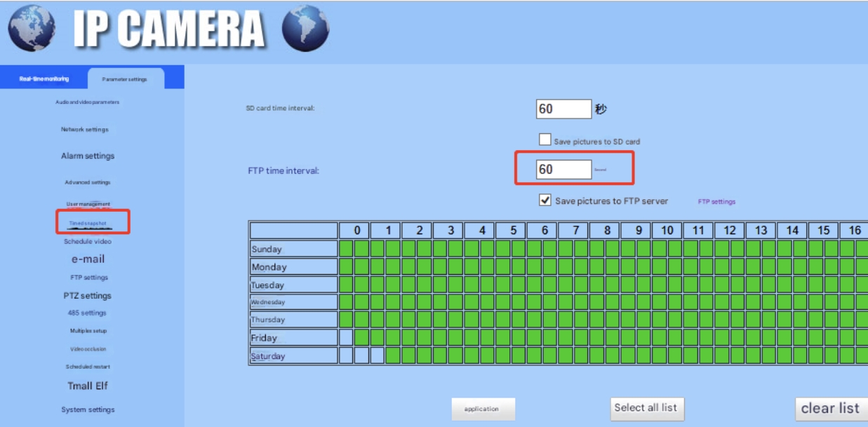Viewport: 868px width, 427px height.
Task: Click hour 0 column header
Action: 354,231
